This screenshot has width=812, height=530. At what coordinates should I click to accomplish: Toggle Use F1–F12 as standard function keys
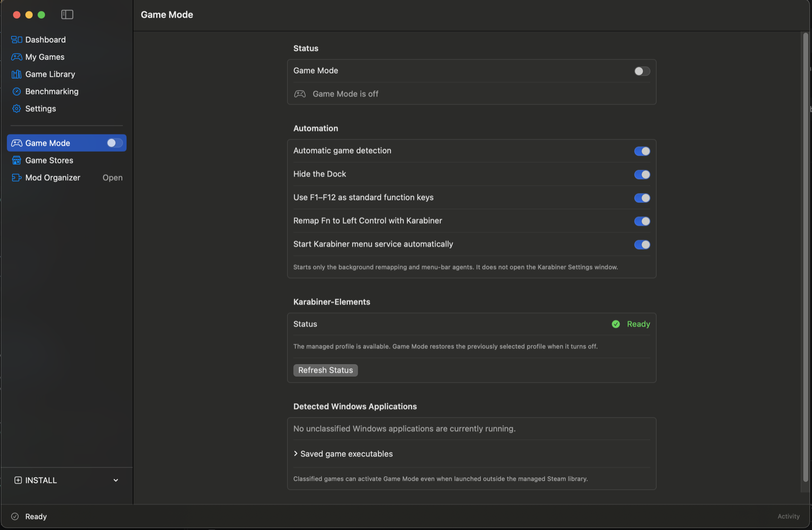[642, 198]
